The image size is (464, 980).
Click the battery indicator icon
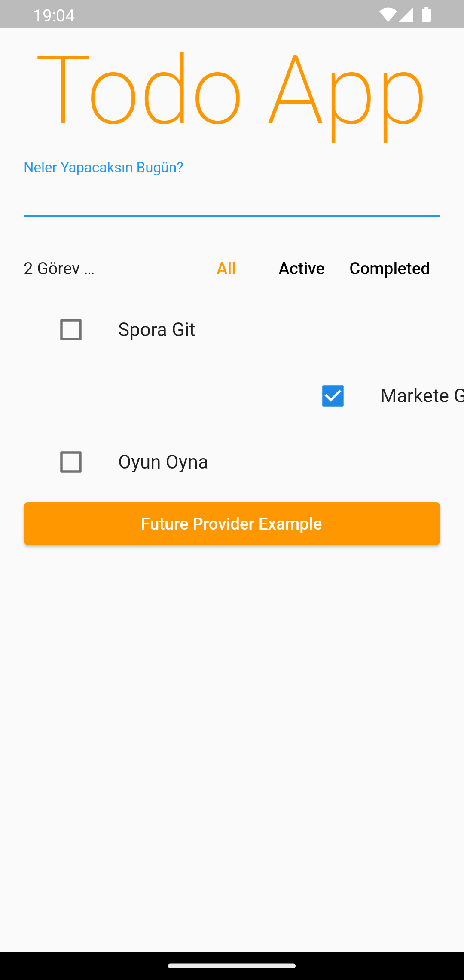coord(426,14)
